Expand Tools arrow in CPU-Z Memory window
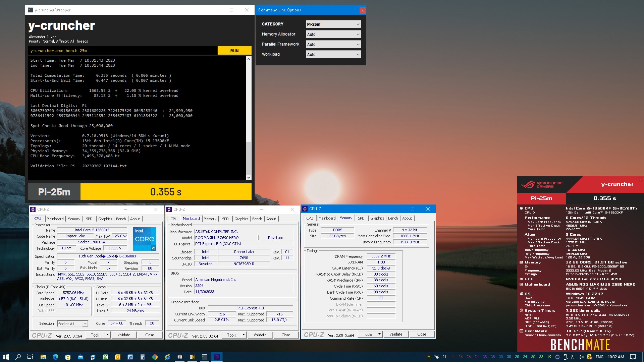644x362 pixels. point(379,334)
